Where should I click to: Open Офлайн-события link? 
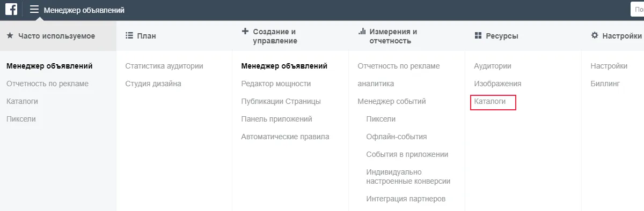click(x=397, y=137)
